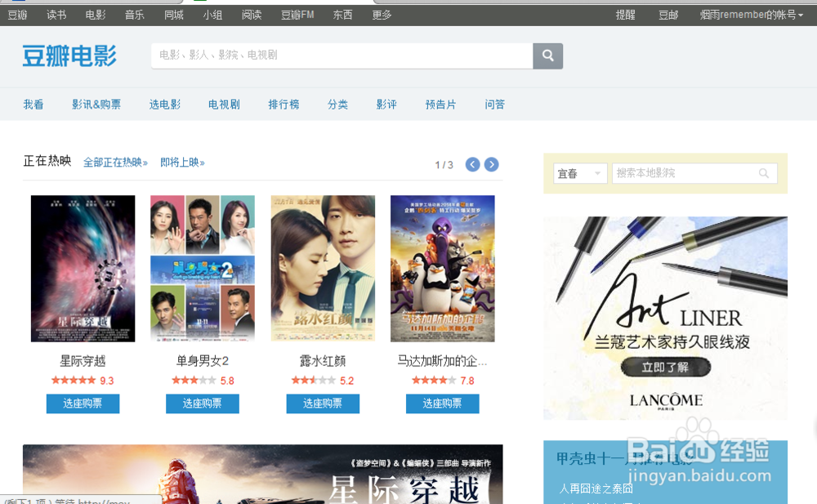Screen dimensions: 817x504
Task: Click the search magnifier button
Action: point(547,56)
